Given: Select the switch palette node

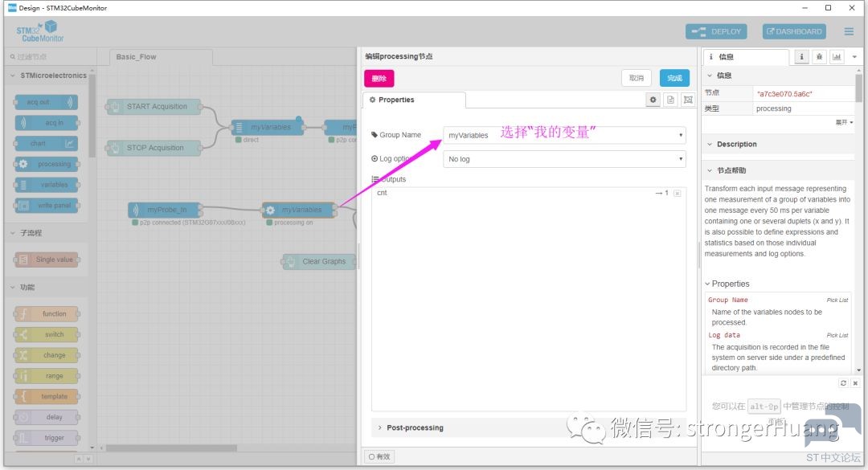Looking at the screenshot, I should tap(47, 334).
